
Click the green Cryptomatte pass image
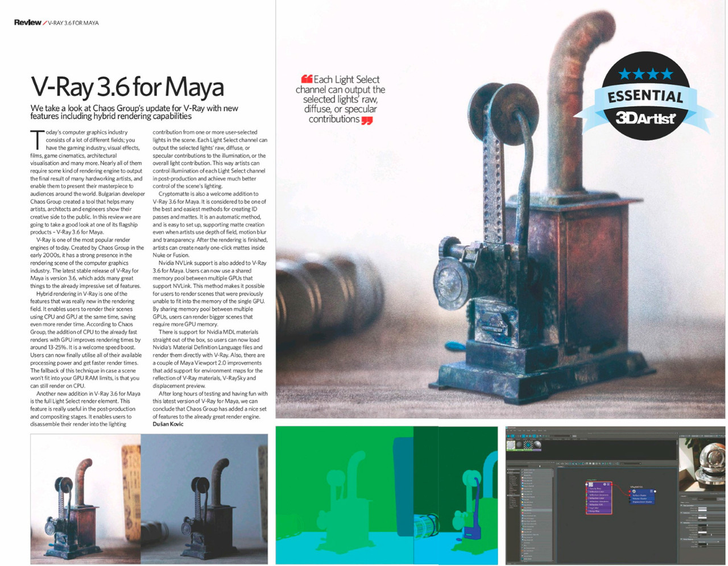pyautogui.click(x=387, y=495)
